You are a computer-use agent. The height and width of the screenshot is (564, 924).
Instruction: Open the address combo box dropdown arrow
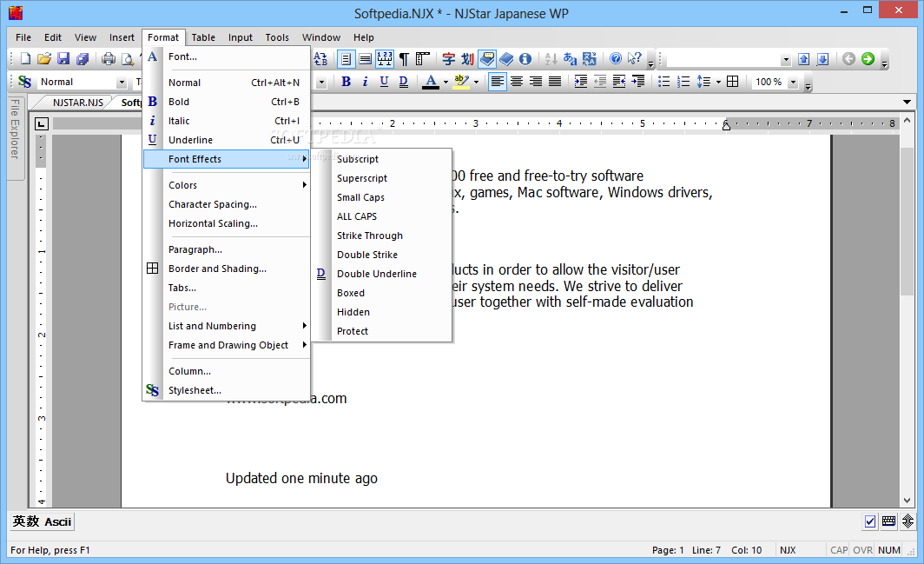pyautogui.click(x=786, y=60)
